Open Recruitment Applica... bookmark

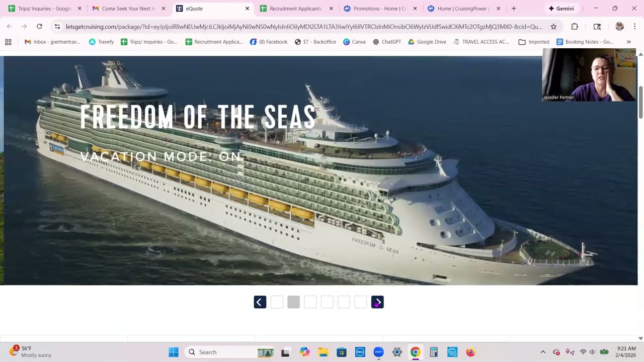coord(214,42)
